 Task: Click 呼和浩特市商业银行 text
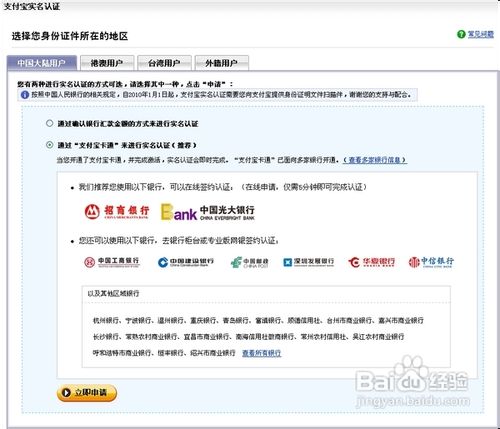tap(122, 353)
